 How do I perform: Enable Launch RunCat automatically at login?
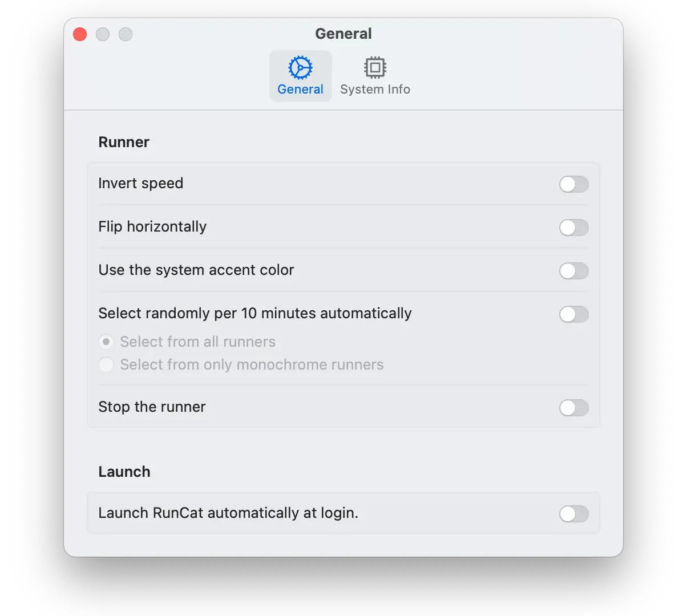coord(573,514)
